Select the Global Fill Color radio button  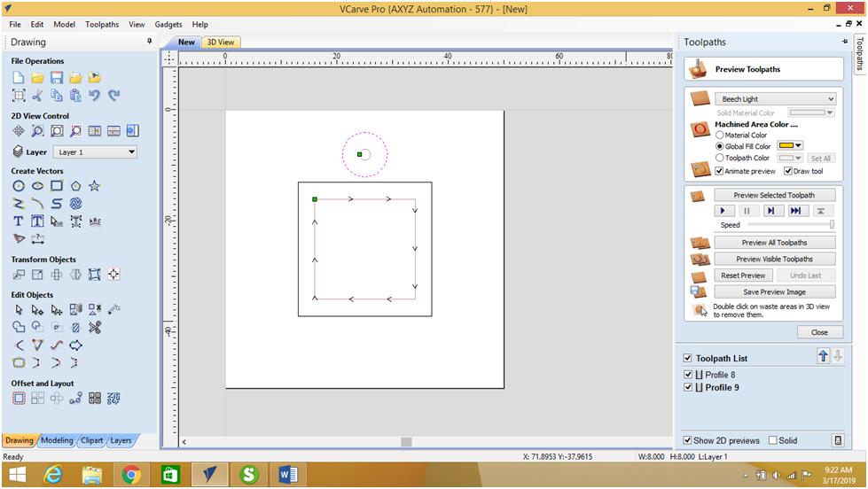[x=720, y=146]
